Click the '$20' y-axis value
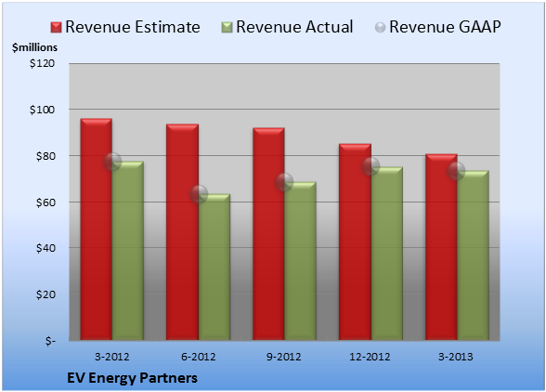This screenshot has width=546, height=392. (45, 294)
